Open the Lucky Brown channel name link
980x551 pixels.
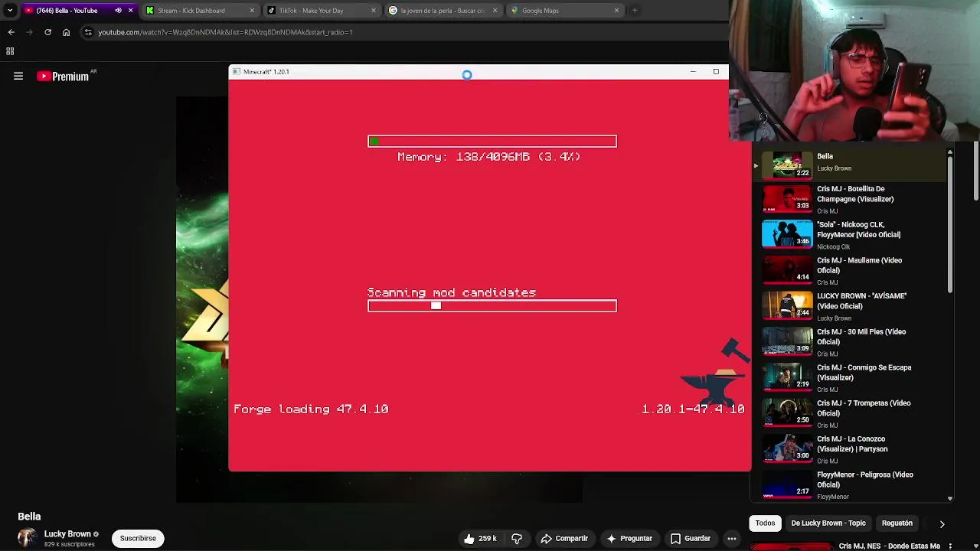(x=67, y=534)
